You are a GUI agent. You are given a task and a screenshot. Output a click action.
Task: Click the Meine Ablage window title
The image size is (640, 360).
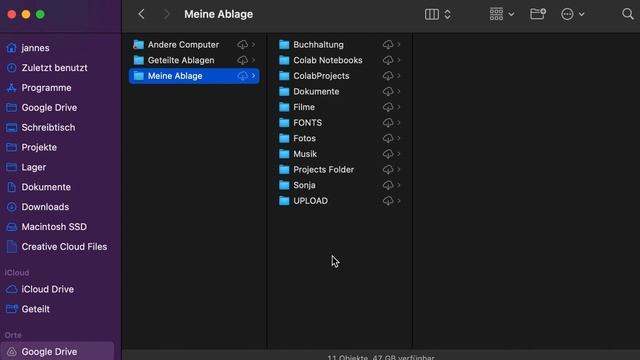[218, 14]
